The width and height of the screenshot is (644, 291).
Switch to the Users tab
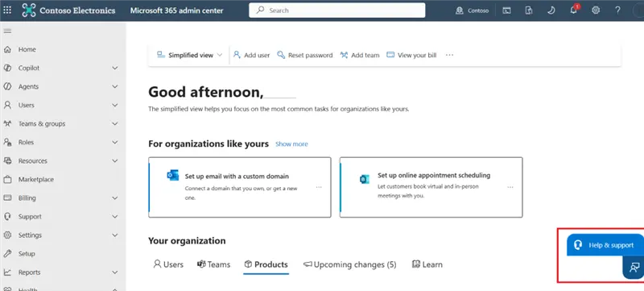[x=168, y=264]
